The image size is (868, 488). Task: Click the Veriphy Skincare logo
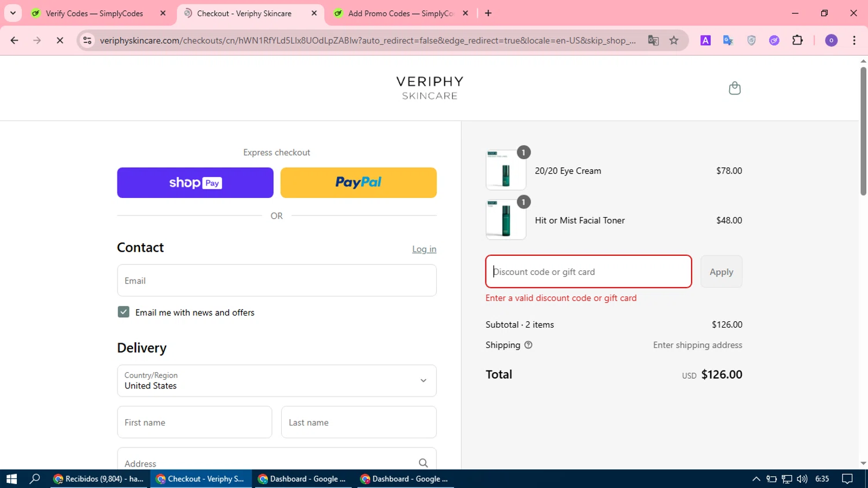click(x=430, y=88)
